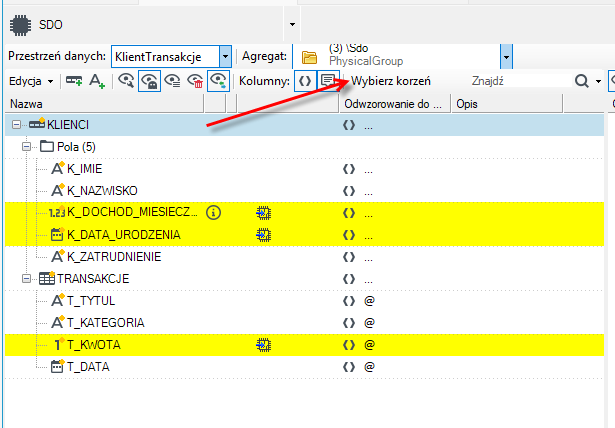Click the ellipsis mapping value in K_IMIE row
The image size is (615, 428).
pos(368,172)
